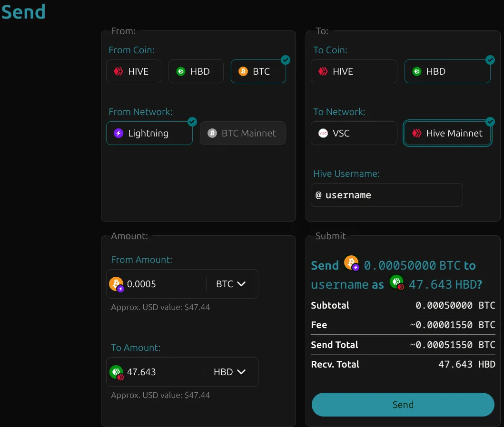Click the 'From Network:' label

click(x=140, y=112)
